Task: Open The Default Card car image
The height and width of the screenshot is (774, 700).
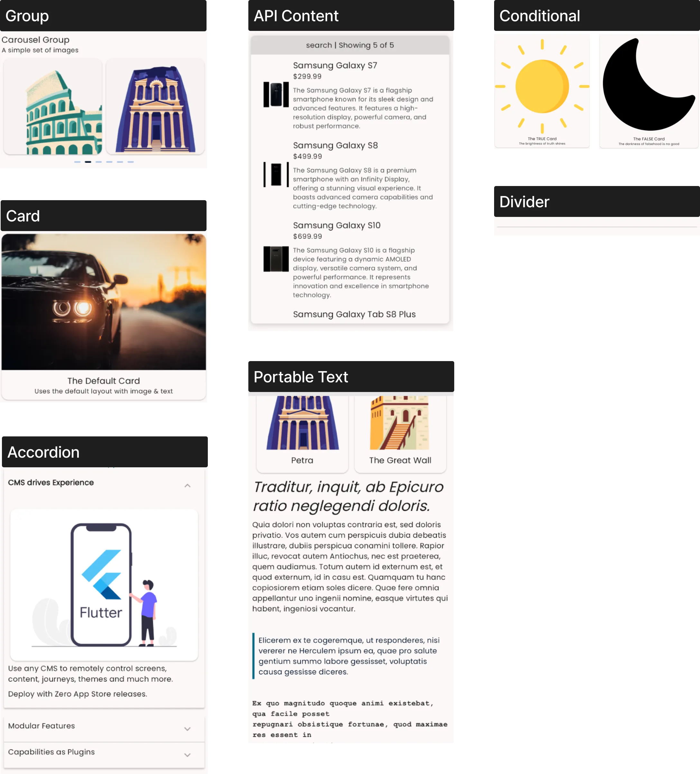Action: pyautogui.click(x=104, y=302)
